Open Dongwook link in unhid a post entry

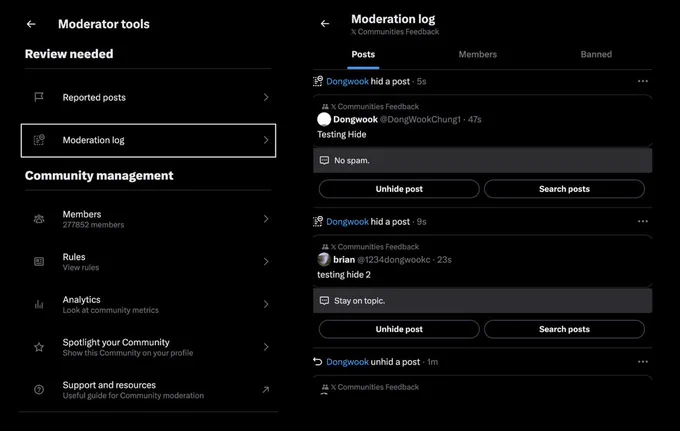tap(347, 362)
